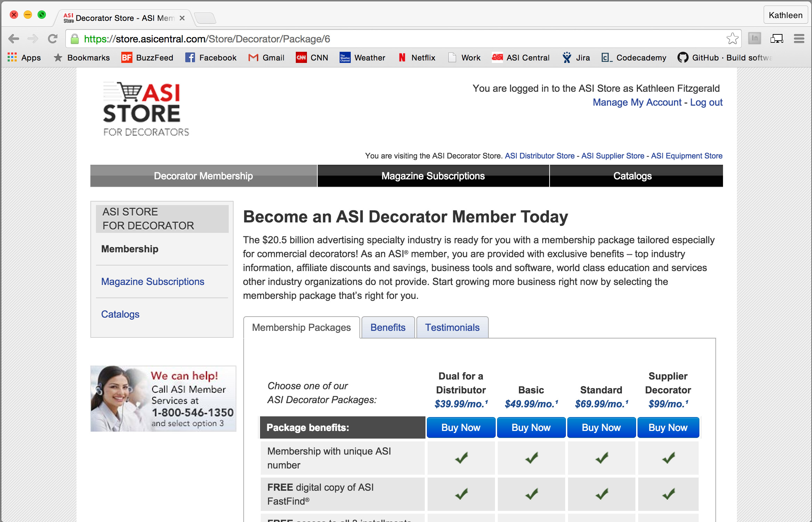This screenshot has height=522, width=812.
Task: Open the Netflix bookmark
Action: [417, 58]
